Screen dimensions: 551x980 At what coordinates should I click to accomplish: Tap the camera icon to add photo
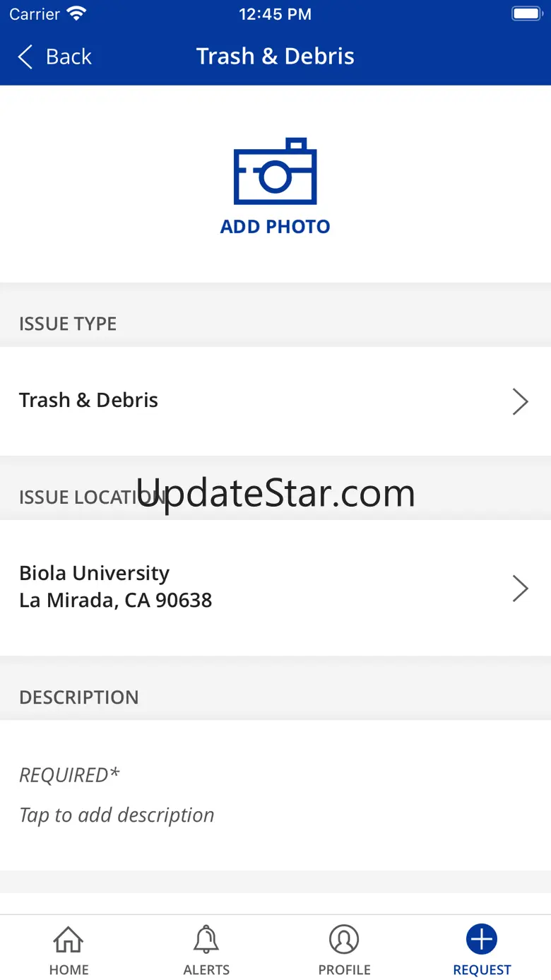click(x=275, y=172)
